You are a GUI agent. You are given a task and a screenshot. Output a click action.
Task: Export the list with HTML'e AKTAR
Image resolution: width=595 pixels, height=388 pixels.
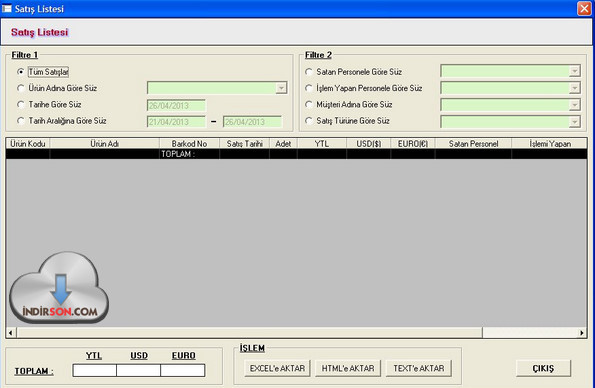pyautogui.click(x=348, y=368)
